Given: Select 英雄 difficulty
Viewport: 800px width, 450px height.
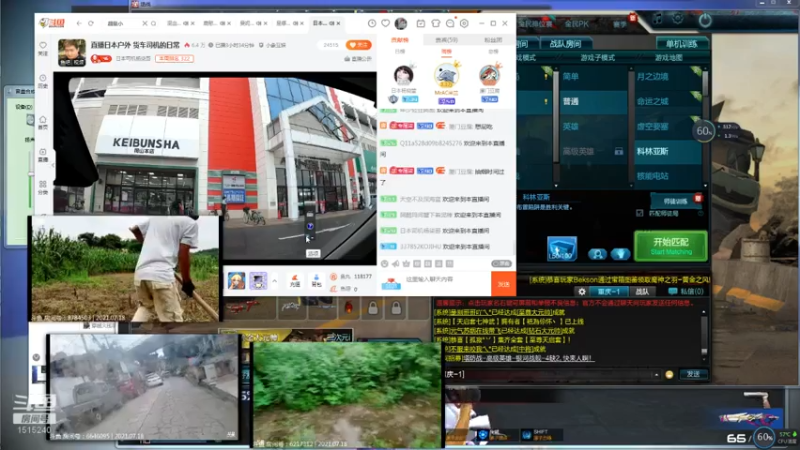Looking at the screenshot, I should tap(594, 127).
